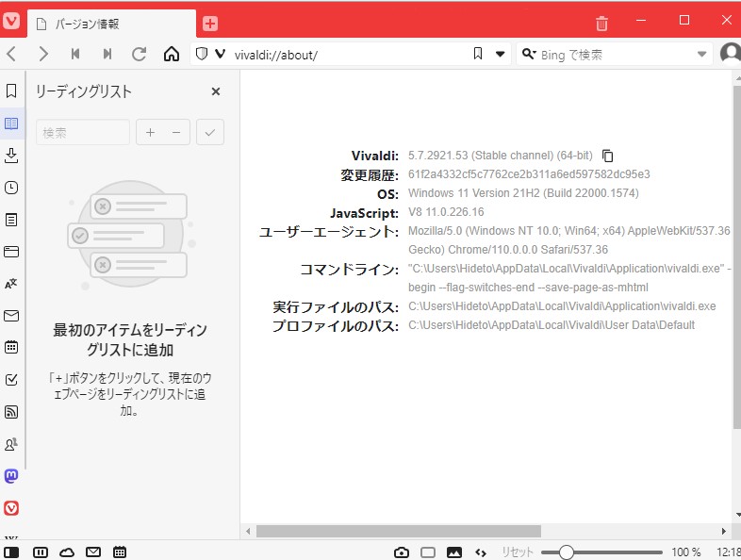Click the vertical scrollbar thumb
The height and width of the screenshot is (560, 741).
pos(737,257)
